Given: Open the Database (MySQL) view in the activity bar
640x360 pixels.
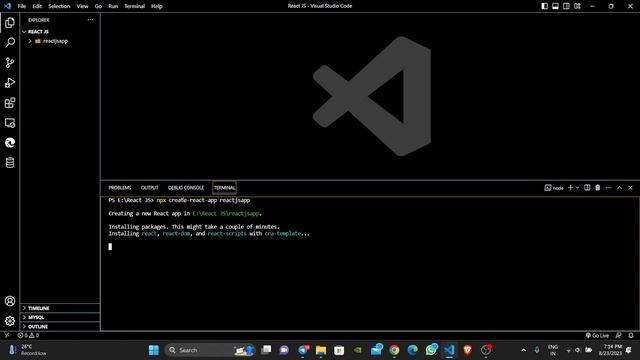Looking at the screenshot, I should click(10, 162).
